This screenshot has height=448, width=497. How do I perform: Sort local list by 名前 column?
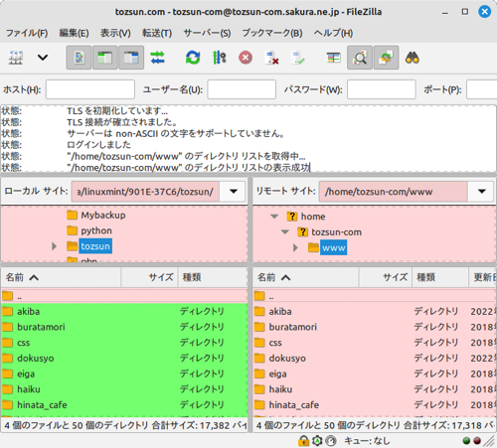62,277
